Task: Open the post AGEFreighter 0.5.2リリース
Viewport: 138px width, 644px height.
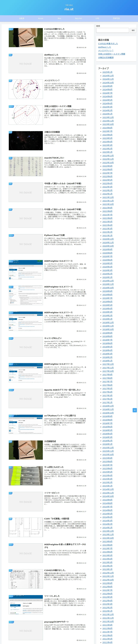Action: point(58,312)
